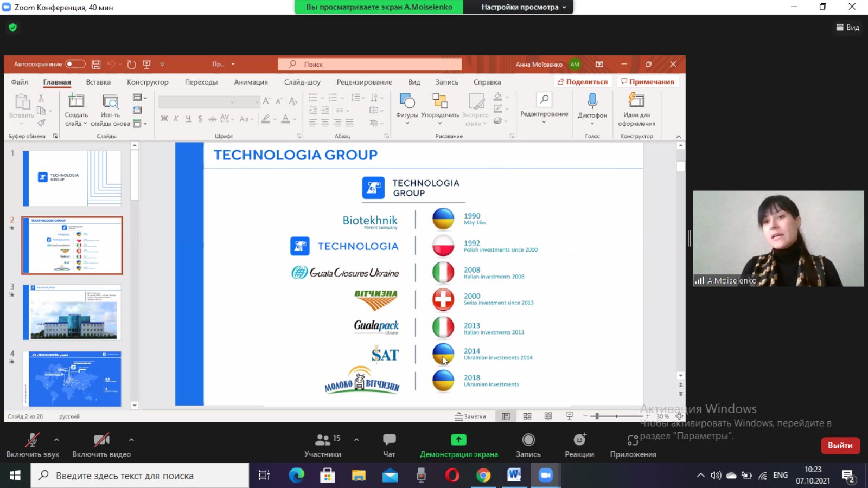Click the Диктофон microphone icon

[x=592, y=100]
